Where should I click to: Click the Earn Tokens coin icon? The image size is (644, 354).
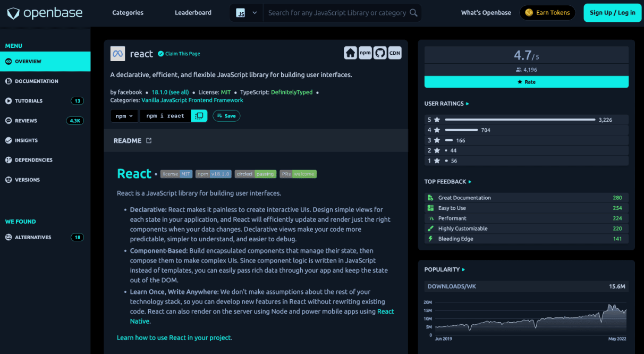pyautogui.click(x=529, y=13)
